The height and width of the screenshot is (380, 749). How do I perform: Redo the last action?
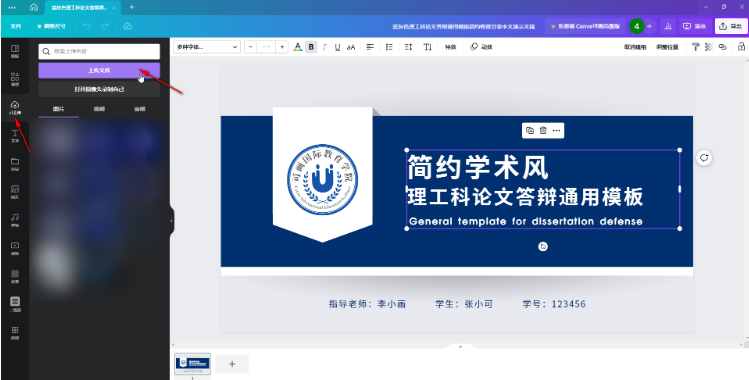pyautogui.click(x=105, y=26)
